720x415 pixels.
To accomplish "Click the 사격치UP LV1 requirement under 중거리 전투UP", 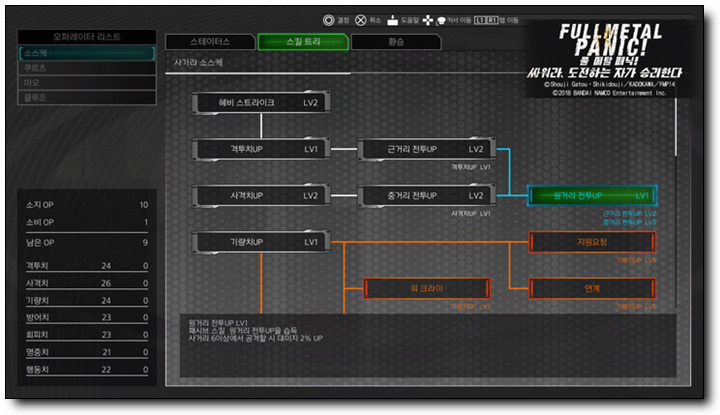I will pyautogui.click(x=471, y=213).
